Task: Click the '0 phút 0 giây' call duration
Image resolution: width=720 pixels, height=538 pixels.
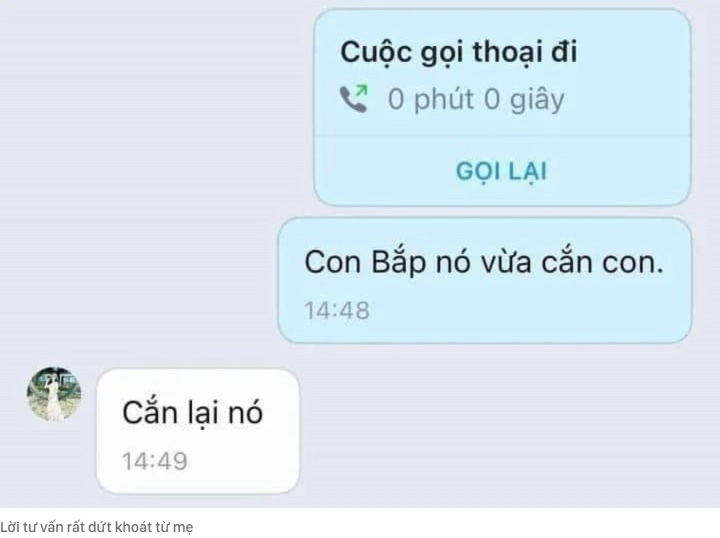Action: point(476,100)
